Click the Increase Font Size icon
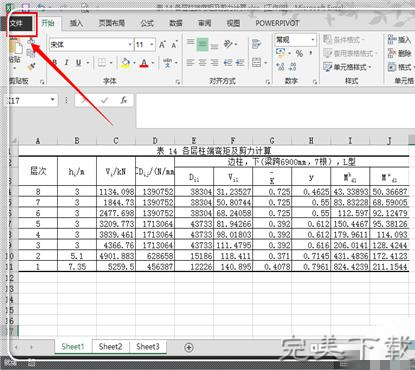Image resolution: width=415 pixels, height=370 pixels. pyautogui.click(x=163, y=45)
